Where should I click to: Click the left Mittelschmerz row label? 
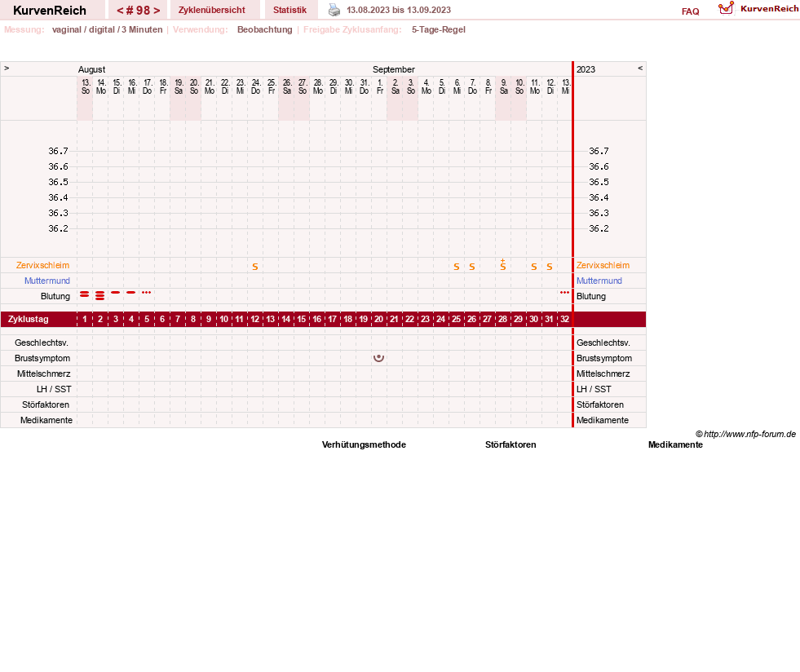point(44,374)
